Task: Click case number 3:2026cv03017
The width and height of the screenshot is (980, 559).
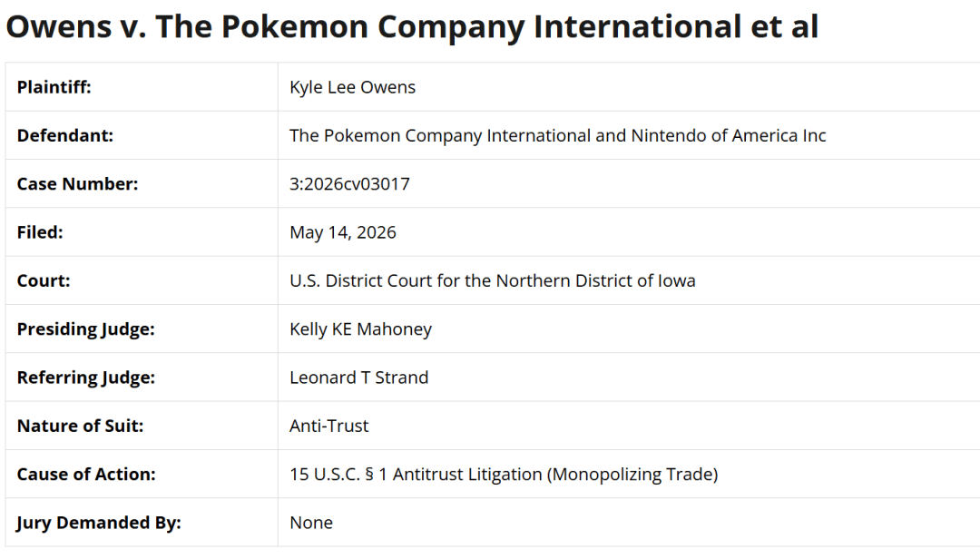Action: coord(349,184)
